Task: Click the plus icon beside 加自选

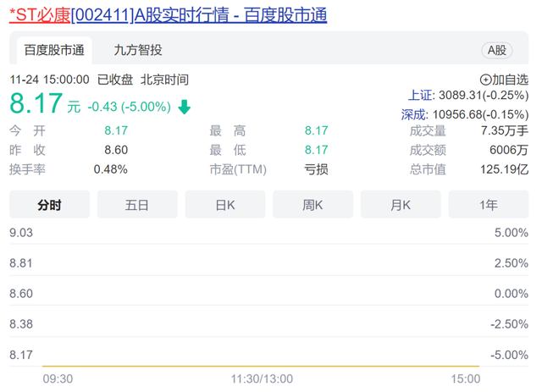Action: 485,80
